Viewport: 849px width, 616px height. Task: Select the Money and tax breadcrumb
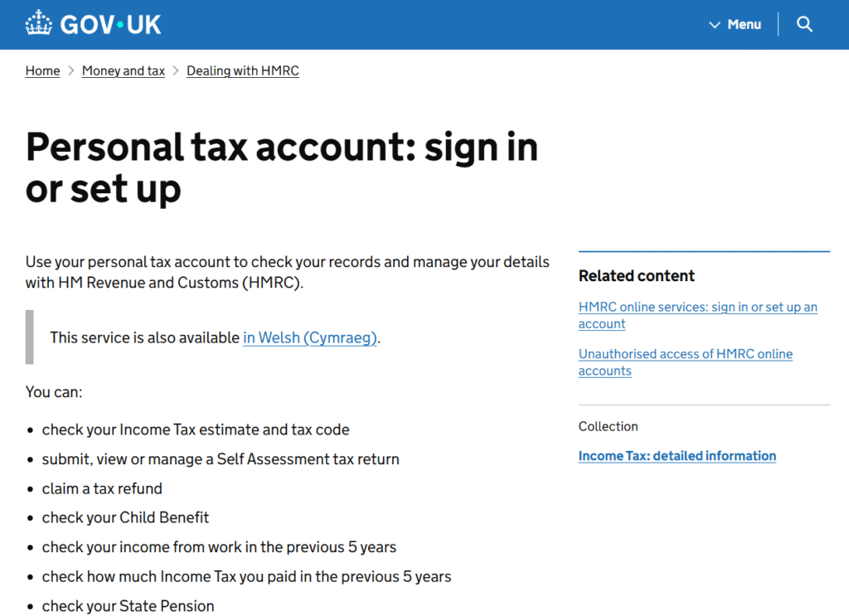click(x=123, y=71)
